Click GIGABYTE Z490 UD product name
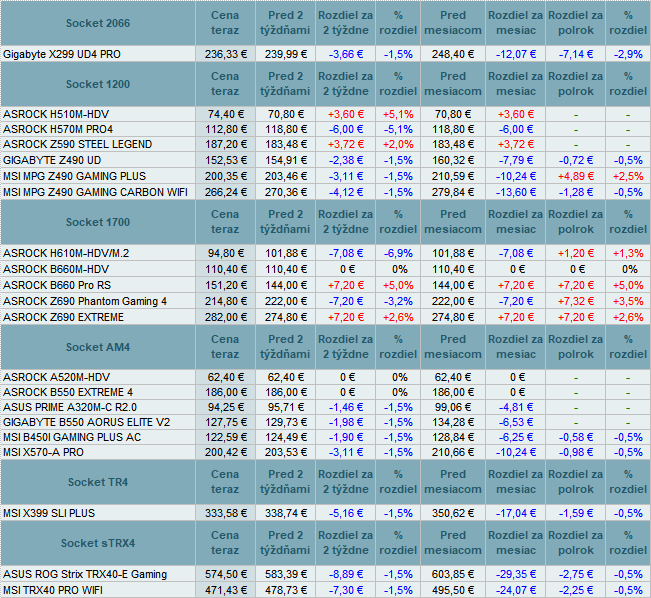 (x=52, y=160)
